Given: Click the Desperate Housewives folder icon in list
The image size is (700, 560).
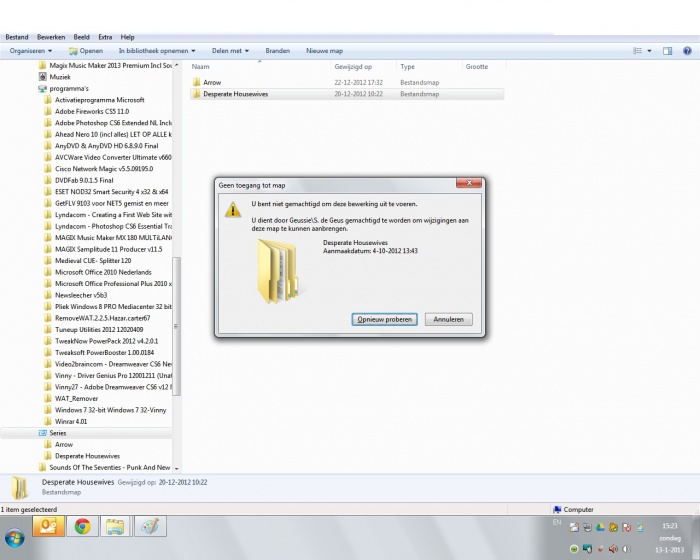Looking at the screenshot, I should (x=196, y=94).
